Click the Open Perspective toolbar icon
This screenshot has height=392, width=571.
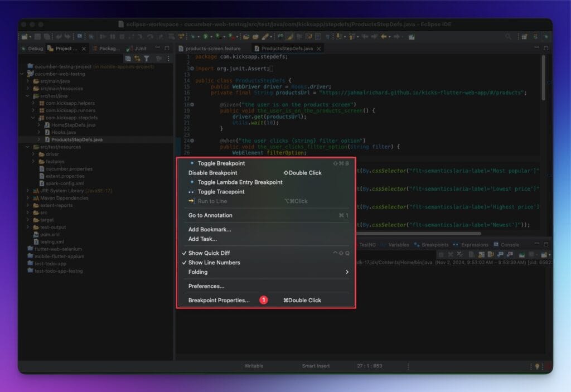pyautogui.click(x=524, y=36)
